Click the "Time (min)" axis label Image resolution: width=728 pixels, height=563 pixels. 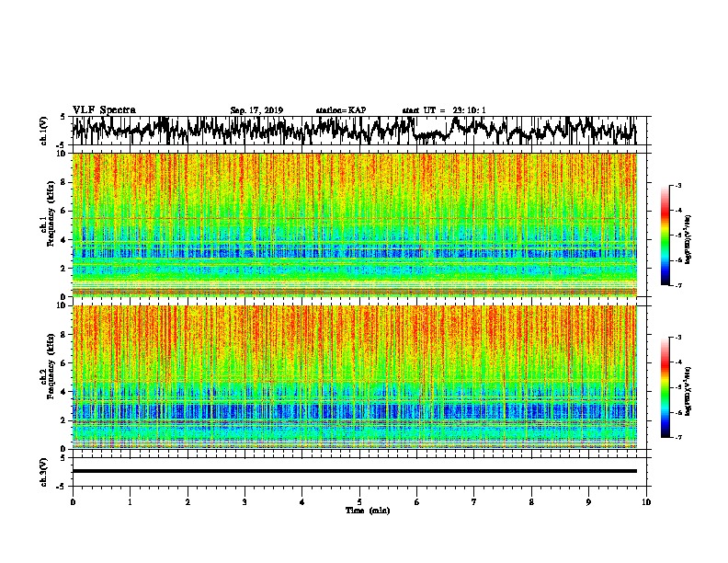[x=368, y=511]
